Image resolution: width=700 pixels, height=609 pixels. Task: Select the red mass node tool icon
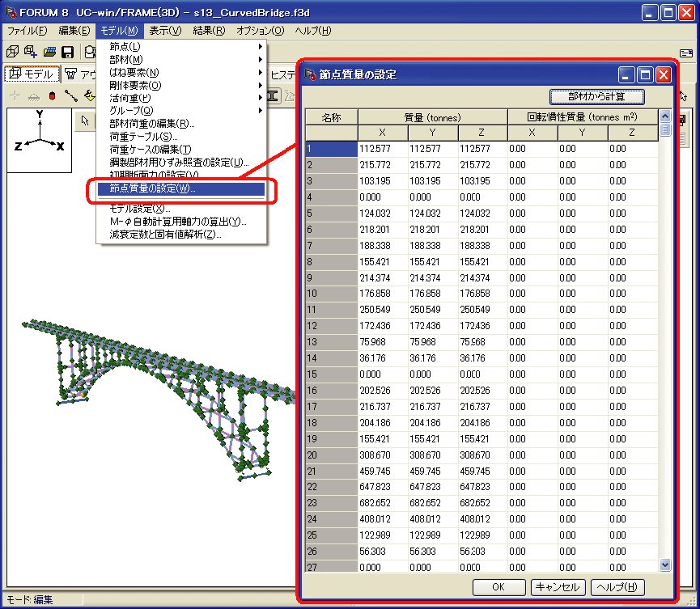tap(53, 96)
